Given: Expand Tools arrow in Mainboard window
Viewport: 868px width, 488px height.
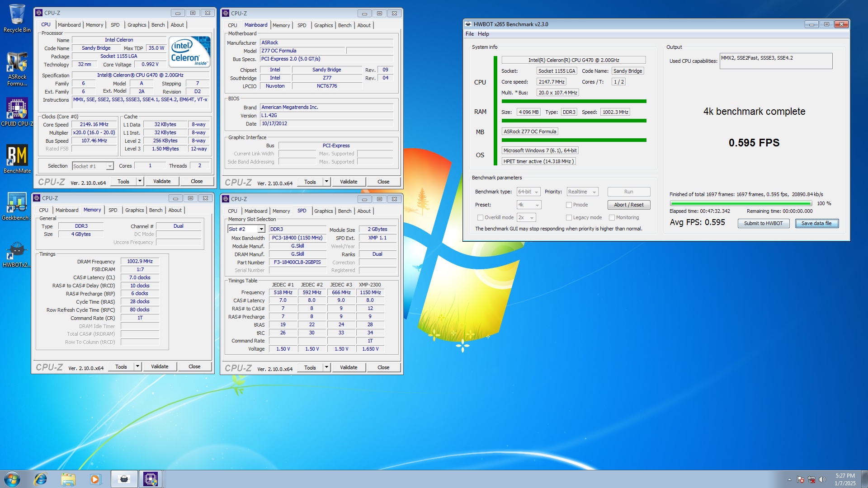Looking at the screenshot, I should point(326,182).
